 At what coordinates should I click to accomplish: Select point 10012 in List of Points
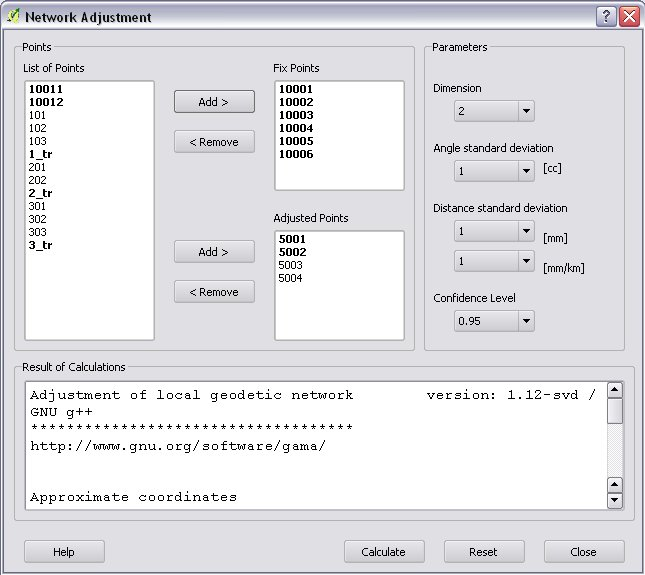46,102
